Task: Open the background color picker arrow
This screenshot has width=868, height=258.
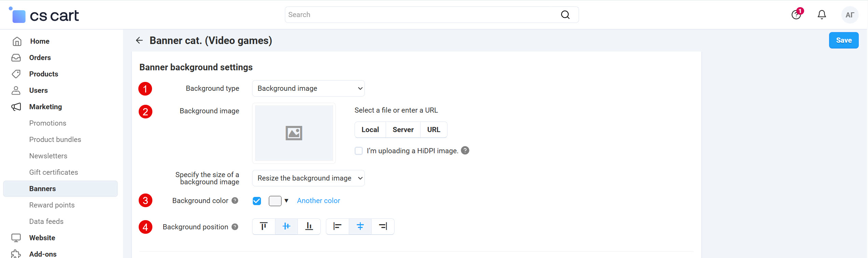Action: click(x=286, y=201)
